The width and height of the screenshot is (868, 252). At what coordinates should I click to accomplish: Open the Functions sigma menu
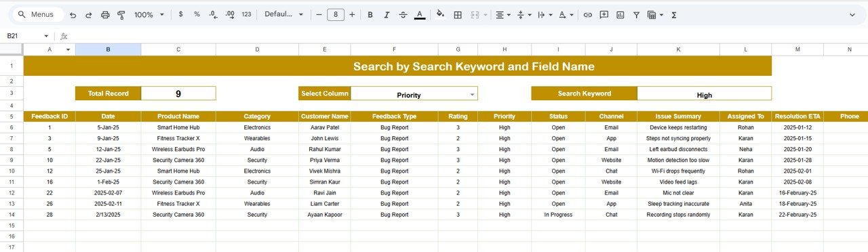(674, 14)
